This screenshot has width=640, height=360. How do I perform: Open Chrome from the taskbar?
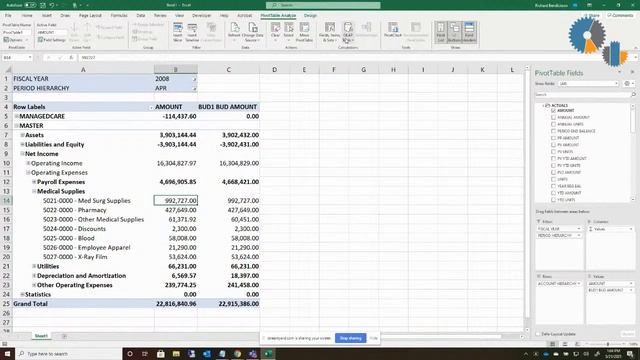coord(238,353)
